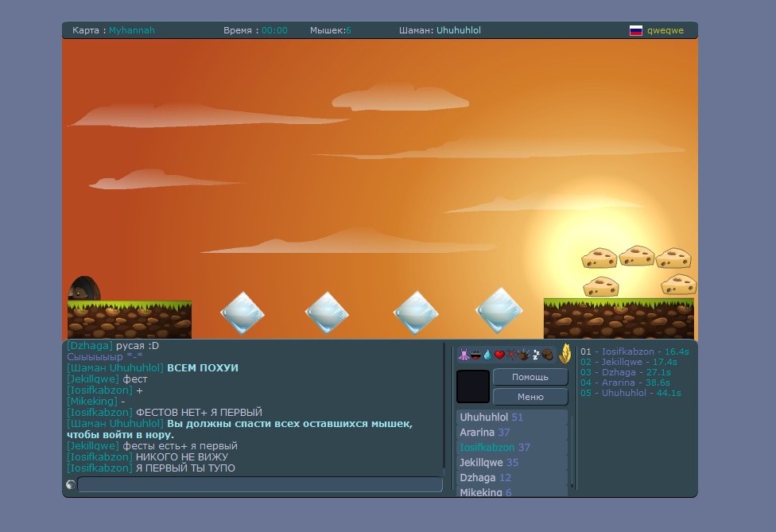Click the mouse hole on left platform
Viewport: 776px width, 532px height.
tap(83, 289)
